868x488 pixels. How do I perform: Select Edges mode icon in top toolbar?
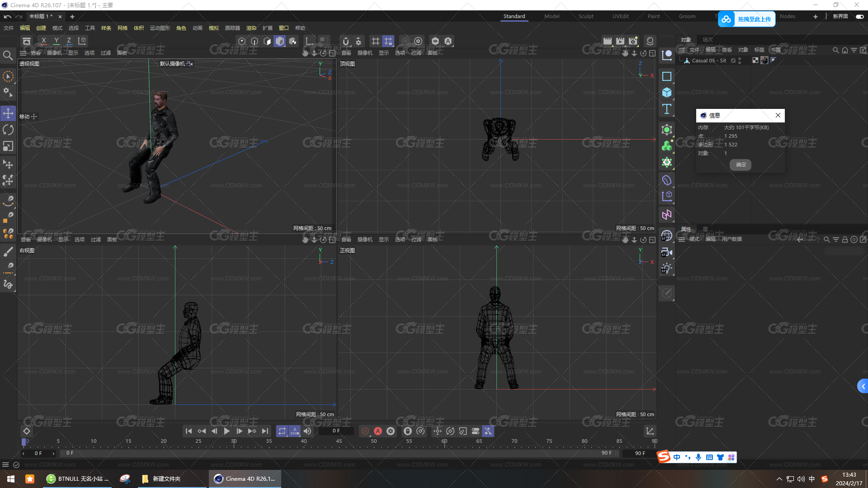pyautogui.click(x=255, y=41)
